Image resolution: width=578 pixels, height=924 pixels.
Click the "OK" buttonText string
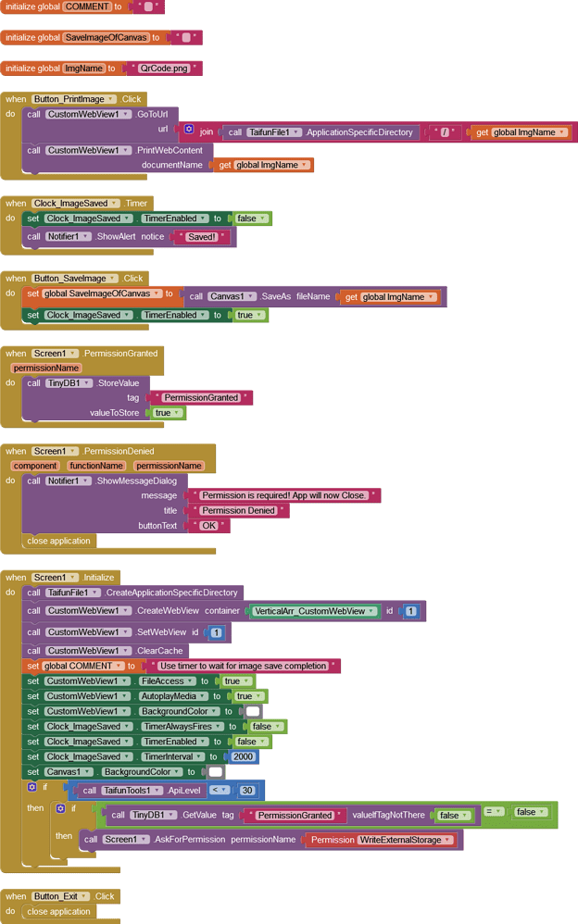click(208, 525)
